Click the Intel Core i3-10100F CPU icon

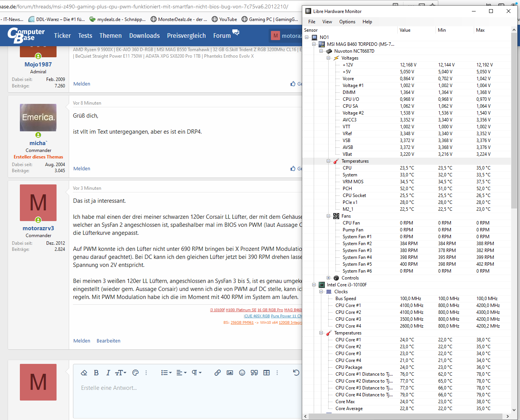click(x=322, y=285)
